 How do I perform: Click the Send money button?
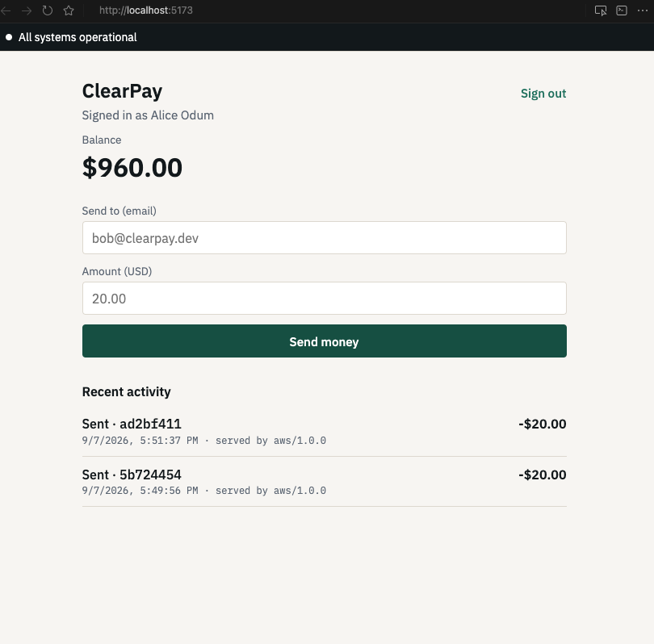pos(324,341)
